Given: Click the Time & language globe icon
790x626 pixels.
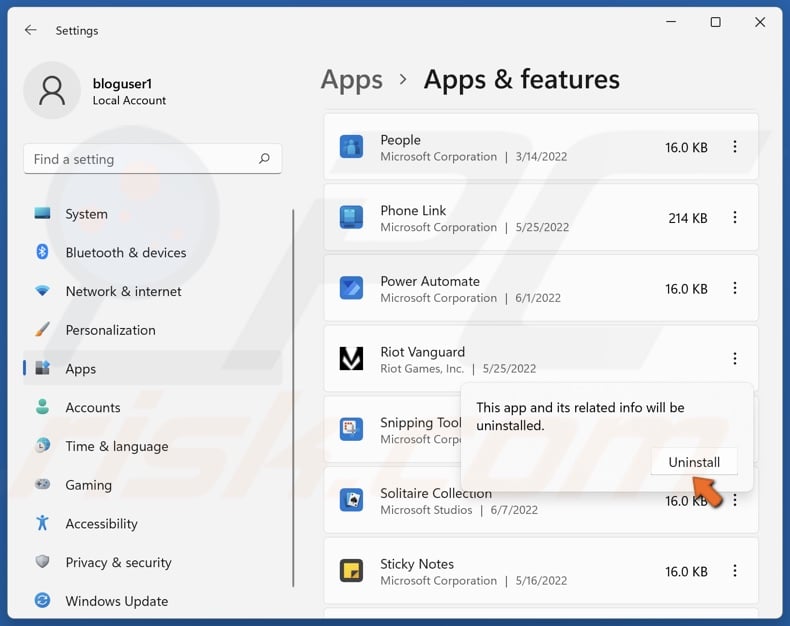Looking at the screenshot, I should [42, 446].
